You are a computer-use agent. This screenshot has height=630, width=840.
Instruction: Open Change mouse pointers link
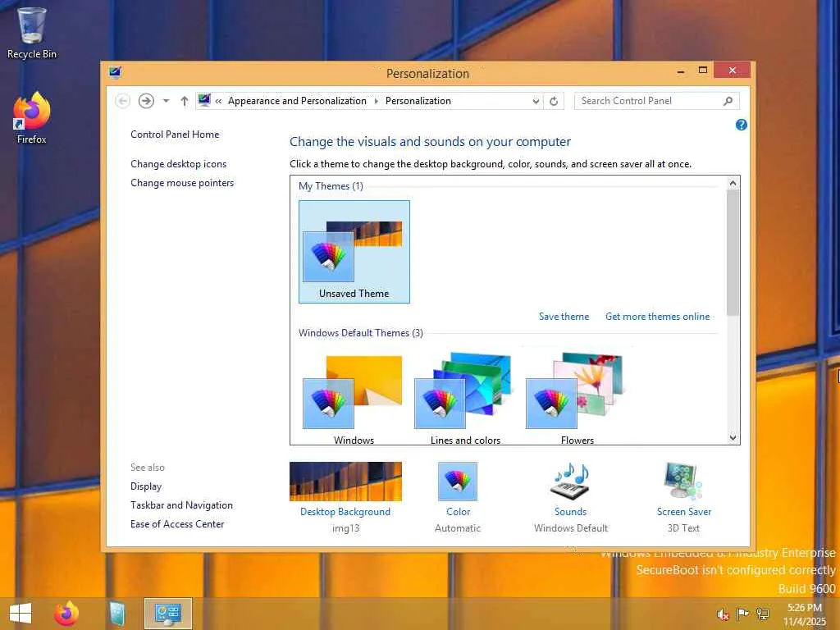(x=182, y=183)
